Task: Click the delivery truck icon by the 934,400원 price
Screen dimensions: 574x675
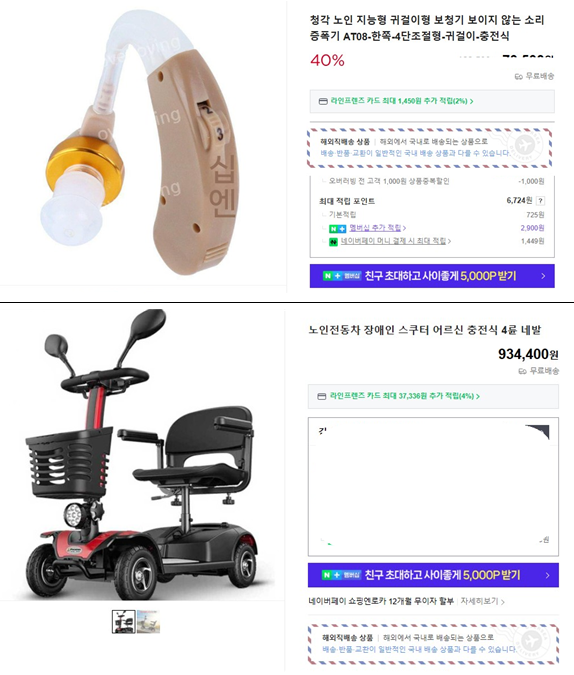Action: click(x=522, y=371)
